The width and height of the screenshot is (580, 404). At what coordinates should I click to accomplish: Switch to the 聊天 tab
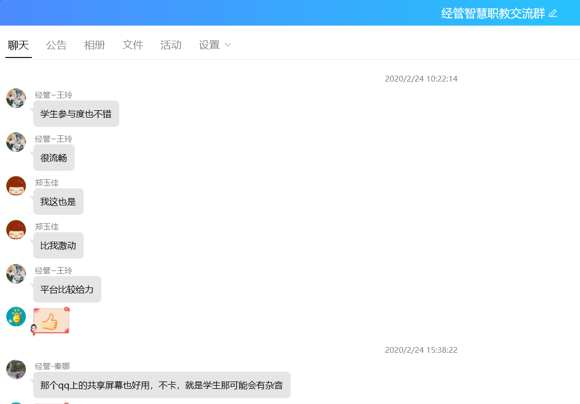point(18,45)
